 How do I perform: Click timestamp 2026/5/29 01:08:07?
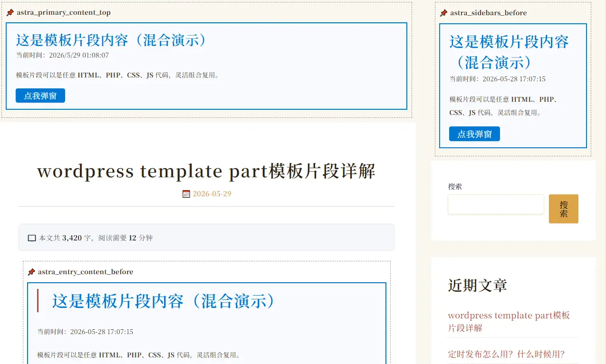[x=79, y=56]
